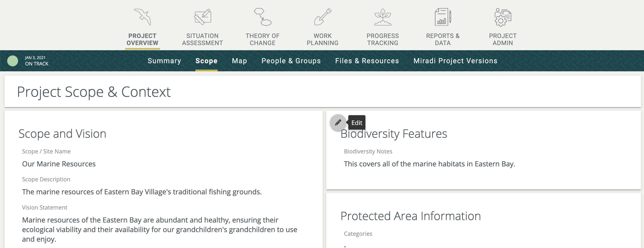Open the Map tab
The width and height of the screenshot is (644, 248).
pos(239,61)
